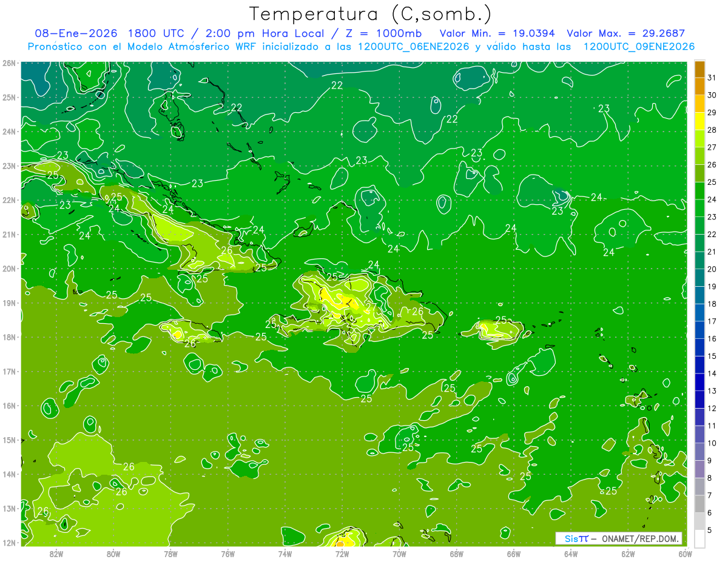Click the longitude axis label "70W"
728x562 pixels.
click(x=399, y=554)
